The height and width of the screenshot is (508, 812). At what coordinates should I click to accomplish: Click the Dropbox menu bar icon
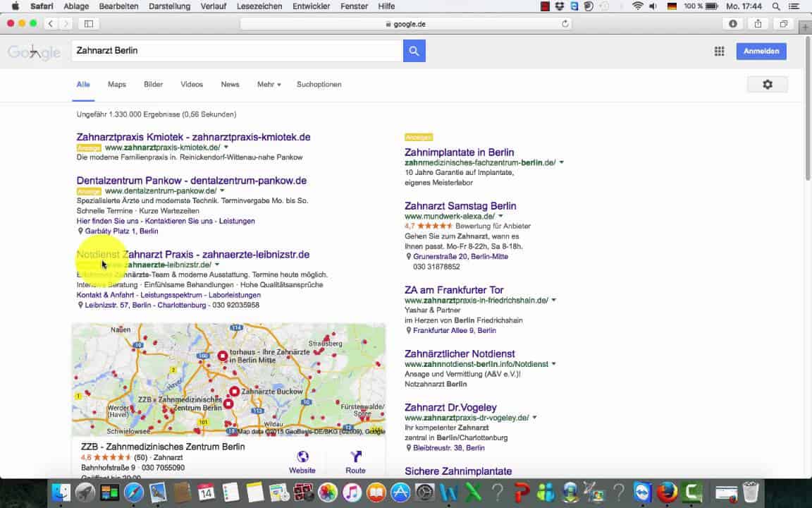[559, 6]
